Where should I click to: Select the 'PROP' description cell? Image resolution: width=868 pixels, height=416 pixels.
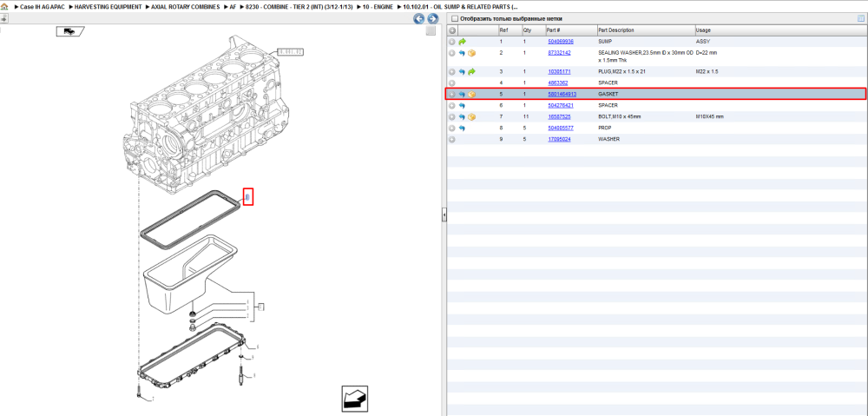[x=605, y=128]
